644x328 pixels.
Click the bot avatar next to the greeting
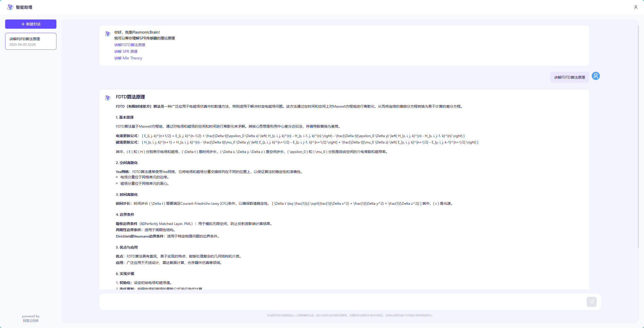(108, 34)
